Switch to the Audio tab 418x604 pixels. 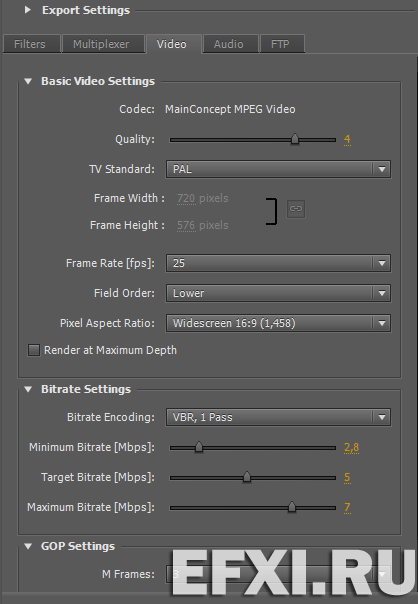(229, 44)
